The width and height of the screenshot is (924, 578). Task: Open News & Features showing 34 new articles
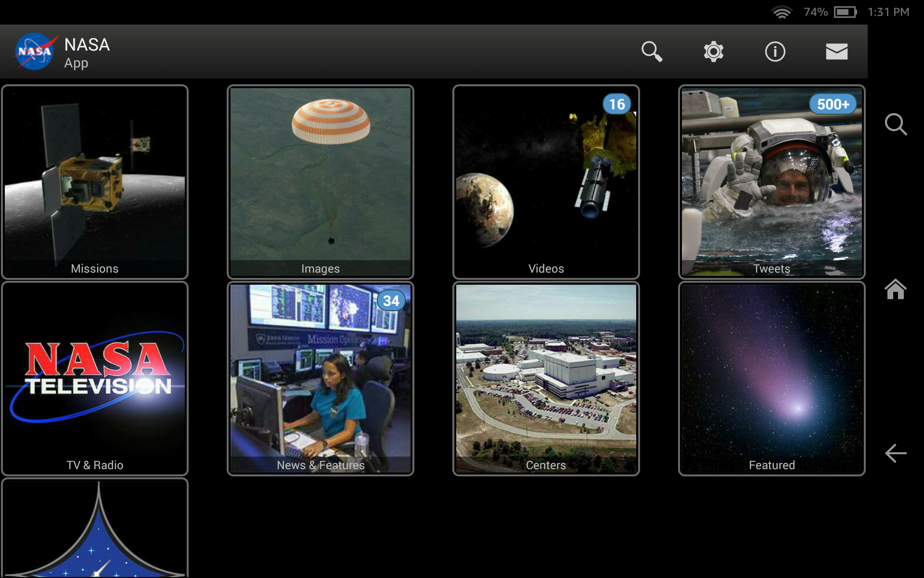(320, 378)
